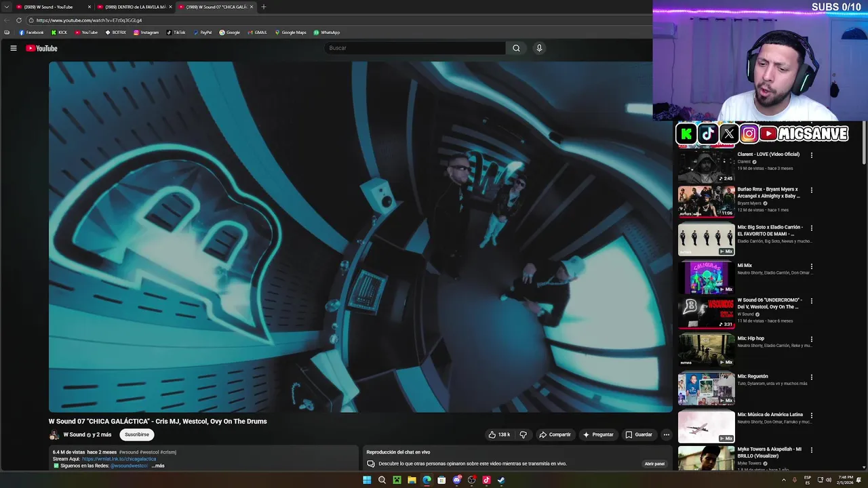Open the W Sound channel avatar
The height and width of the screenshot is (488, 868).
pyautogui.click(x=54, y=435)
